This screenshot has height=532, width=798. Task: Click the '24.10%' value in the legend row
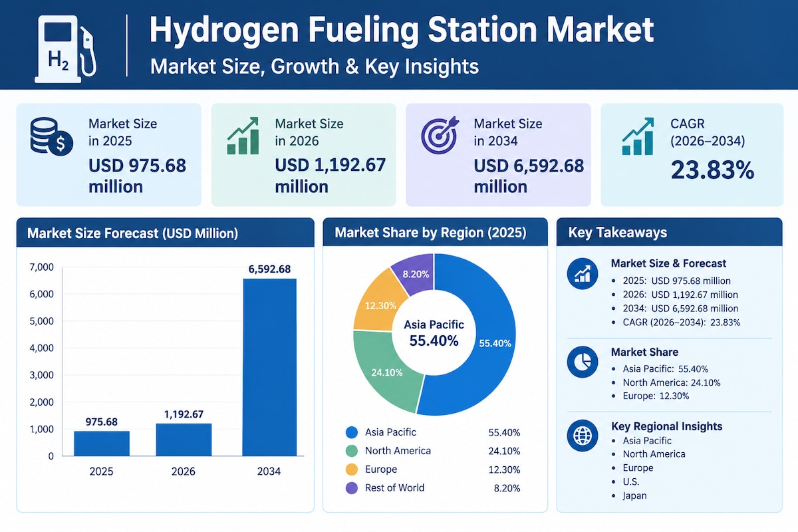(505, 451)
